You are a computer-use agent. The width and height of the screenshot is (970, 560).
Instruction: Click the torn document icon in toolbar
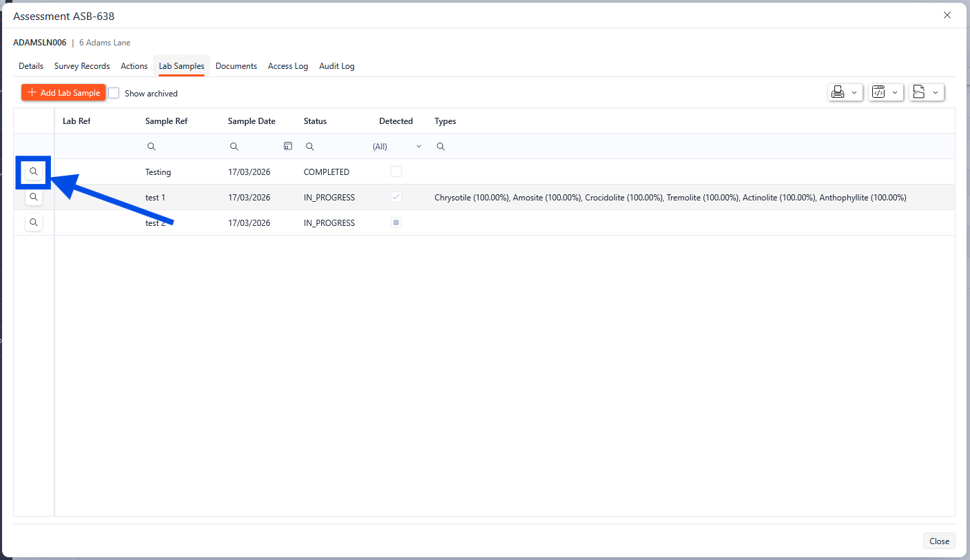click(919, 92)
